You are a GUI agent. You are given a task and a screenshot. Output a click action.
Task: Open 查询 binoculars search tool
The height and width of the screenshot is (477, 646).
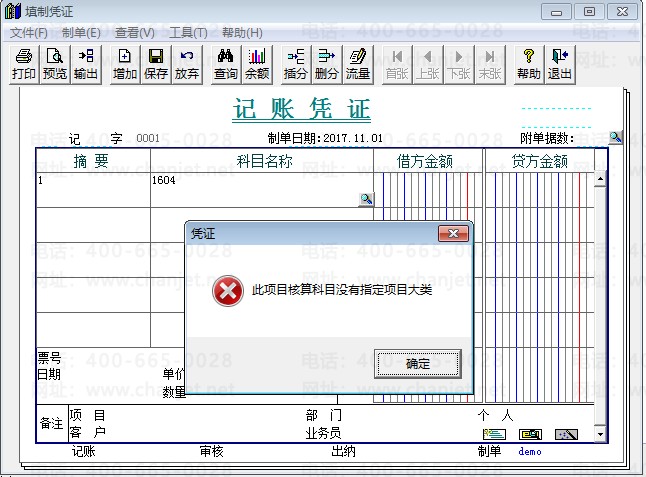coord(226,65)
